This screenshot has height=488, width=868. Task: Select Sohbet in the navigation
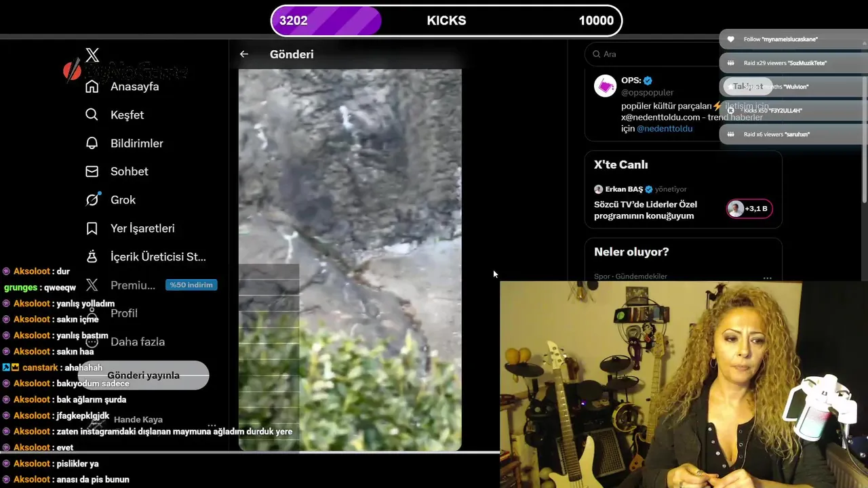point(130,171)
